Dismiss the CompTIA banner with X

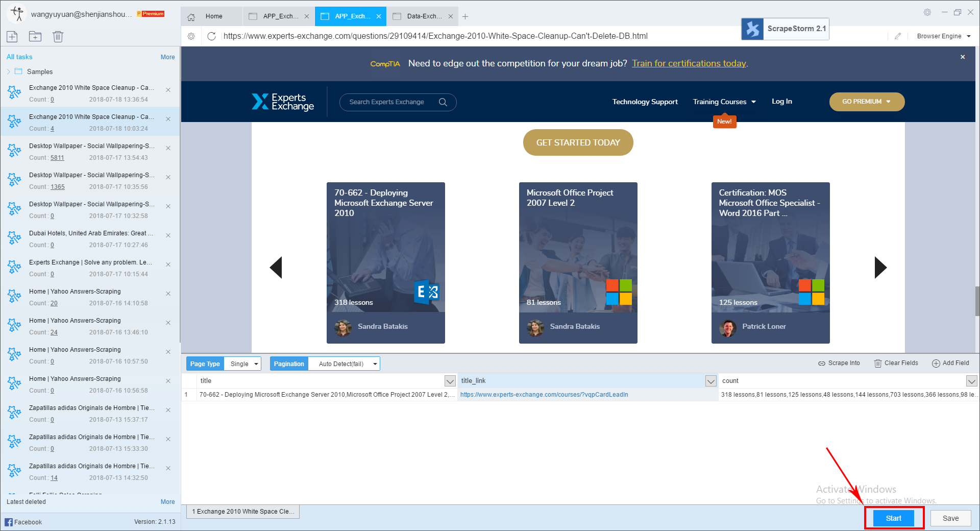963,57
